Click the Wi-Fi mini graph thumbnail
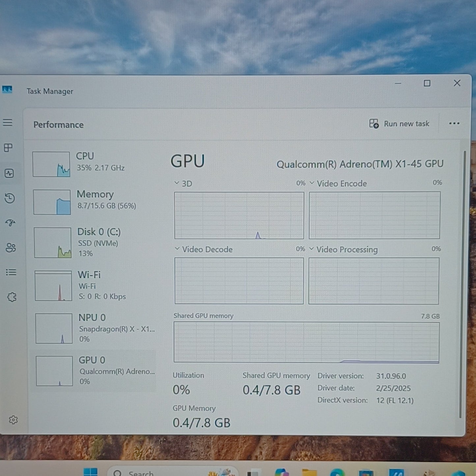This screenshot has height=476, width=476. tap(53, 286)
